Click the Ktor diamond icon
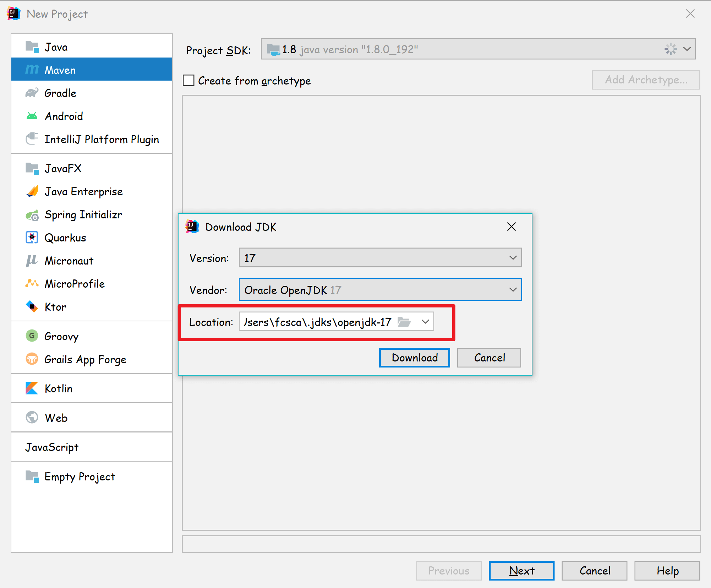The width and height of the screenshot is (711, 588). pos(32,306)
